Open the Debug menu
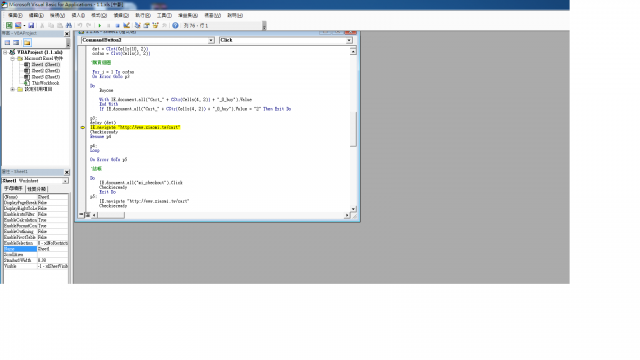 [121, 16]
